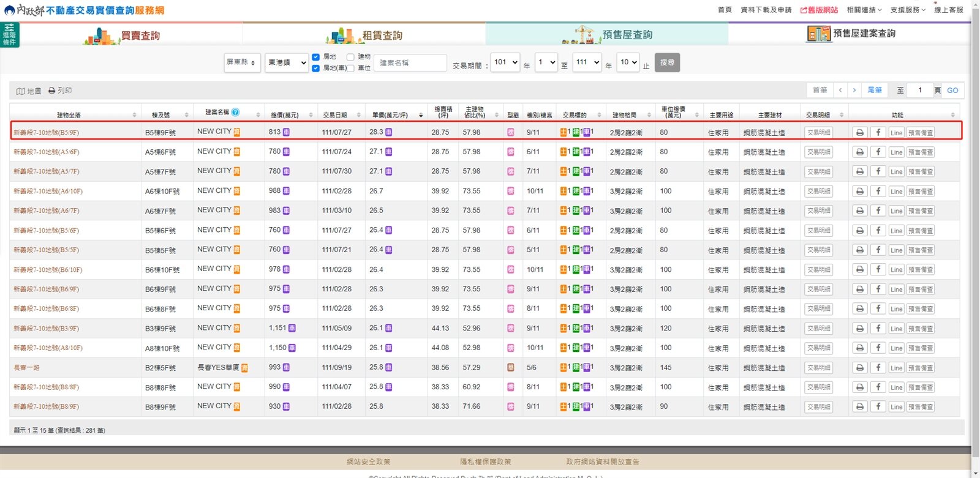Share the A5棟6F號 row on Facebook
This screenshot has height=478, width=980.
[878, 152]
